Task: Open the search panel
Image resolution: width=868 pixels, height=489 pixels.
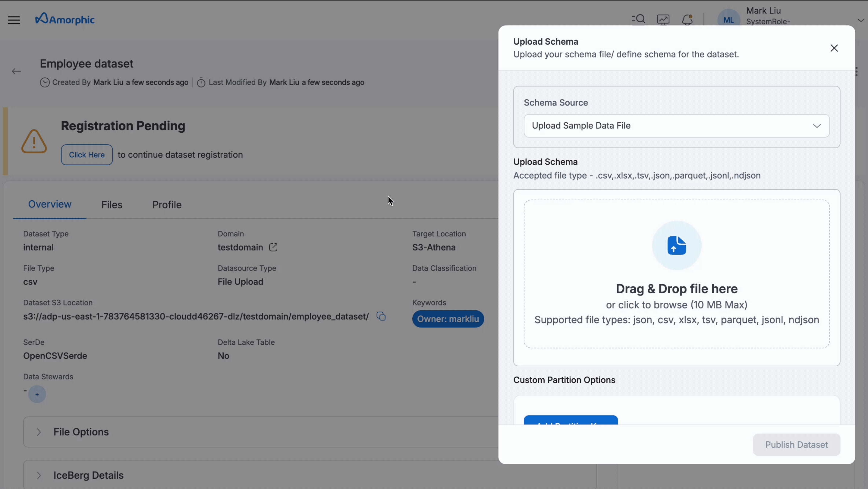Action: (639, 19)
